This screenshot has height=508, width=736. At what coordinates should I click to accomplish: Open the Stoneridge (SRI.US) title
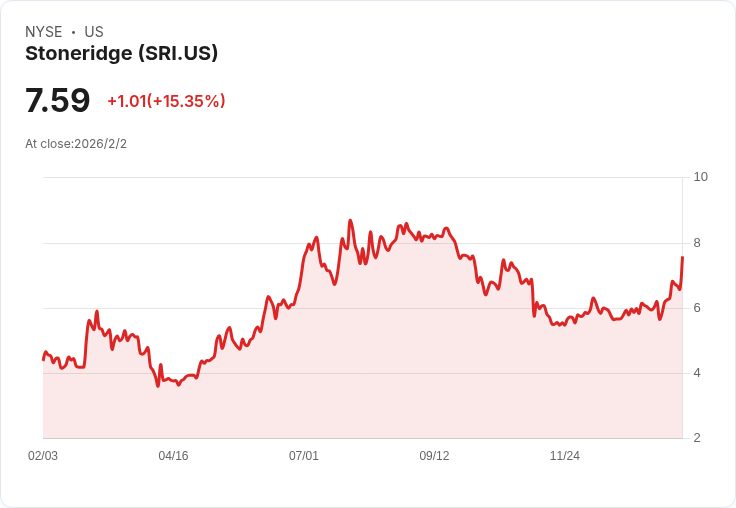point(121,54)
